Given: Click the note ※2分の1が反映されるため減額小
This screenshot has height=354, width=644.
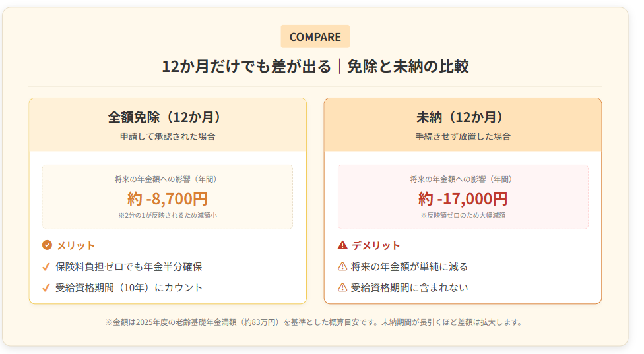Looking at the screenshot, I should point(168,215).
